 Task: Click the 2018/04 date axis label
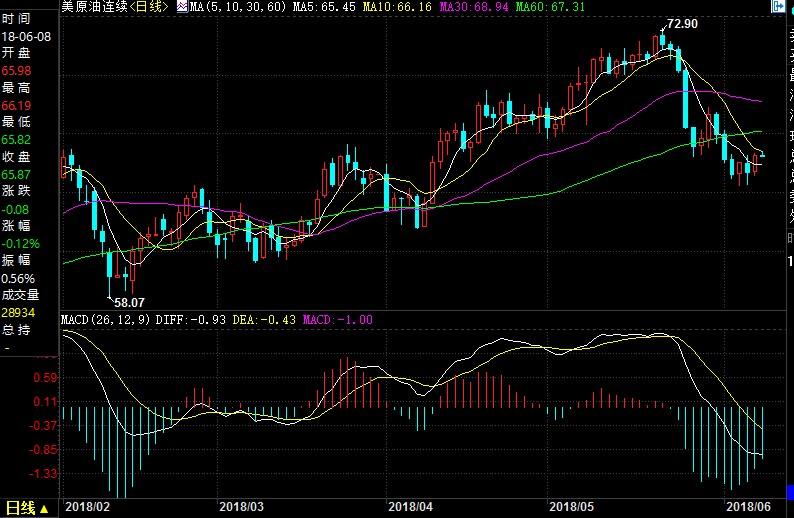tap(410, 506)
